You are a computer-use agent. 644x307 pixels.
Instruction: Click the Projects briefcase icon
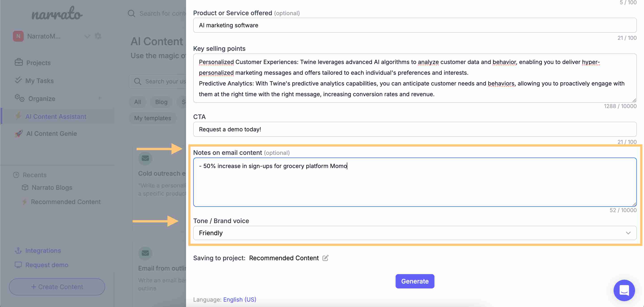[x=19, y=62]
